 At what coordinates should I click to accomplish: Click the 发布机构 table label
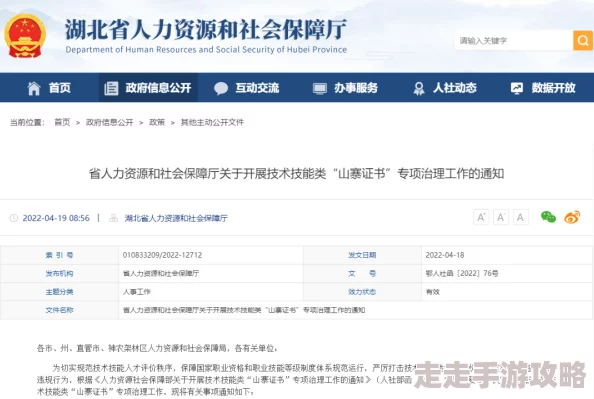click(x=59, y=273)
